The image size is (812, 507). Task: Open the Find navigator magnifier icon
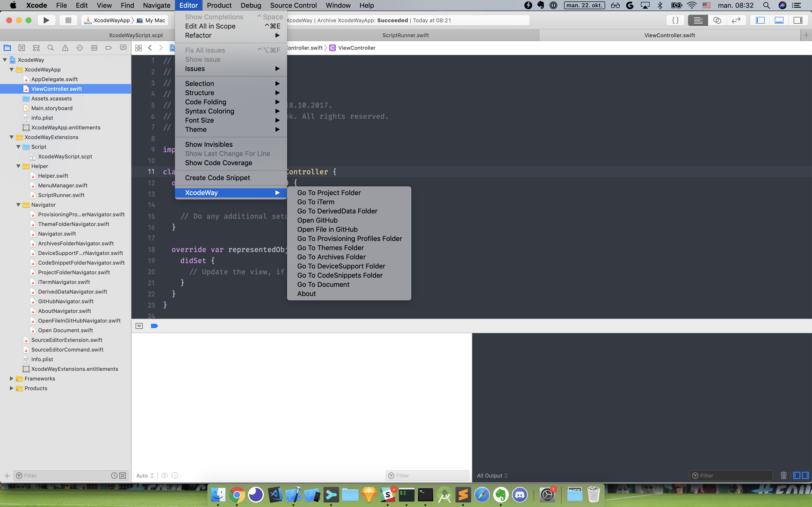click(51, 48)
